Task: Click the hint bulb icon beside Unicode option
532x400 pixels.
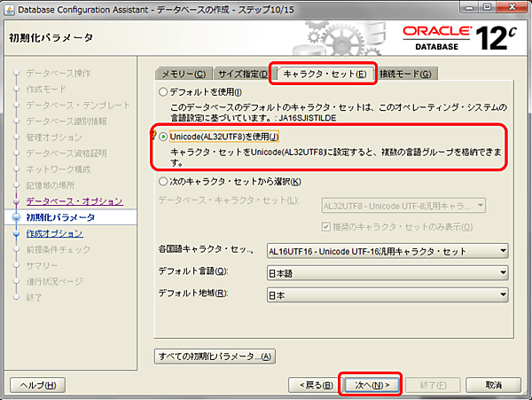Action: point(153,135)
